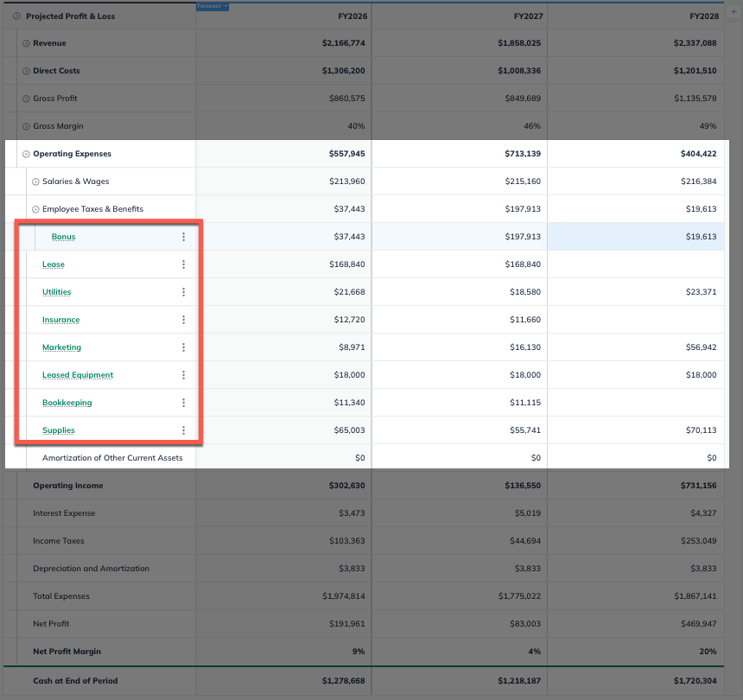Open the Lease expense link
This screenshot has width=743, height=700.
(54, 264)
